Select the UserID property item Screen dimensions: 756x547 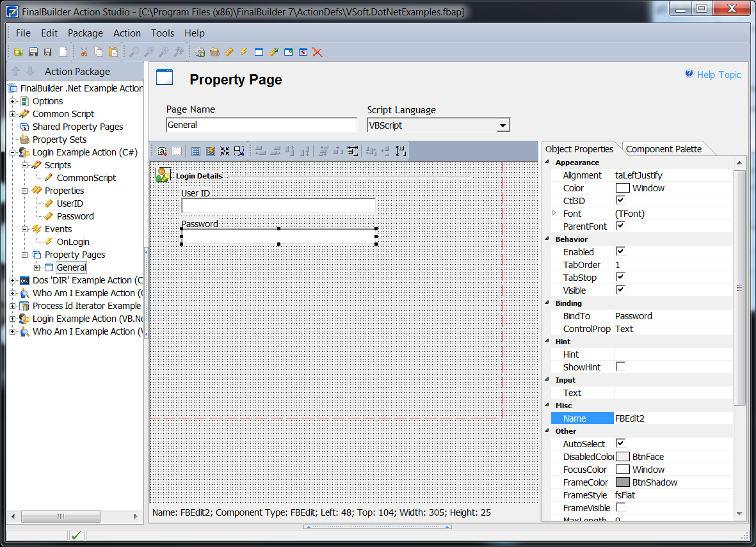pos(70,203)
